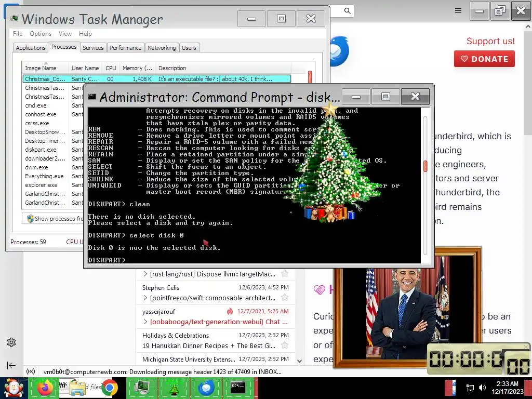Select the cmd.exe process
Viewport: 532px width, 399px height.
coord(36,105)
